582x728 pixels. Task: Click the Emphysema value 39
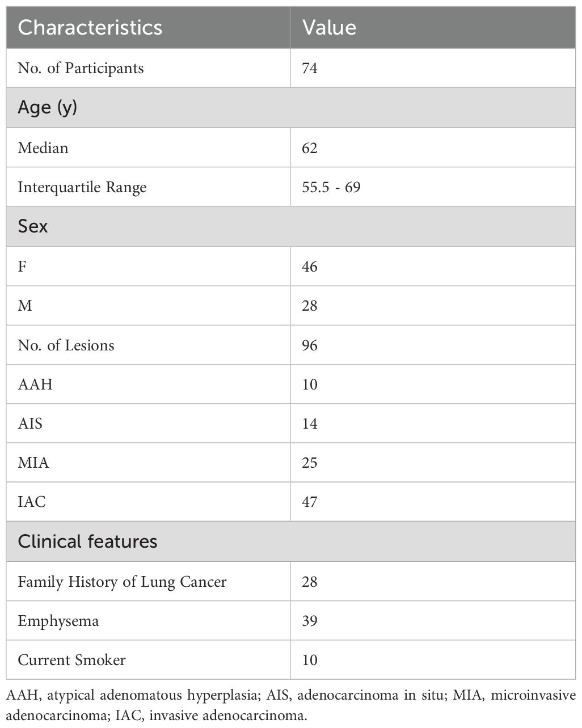click(x=310, y=621)
